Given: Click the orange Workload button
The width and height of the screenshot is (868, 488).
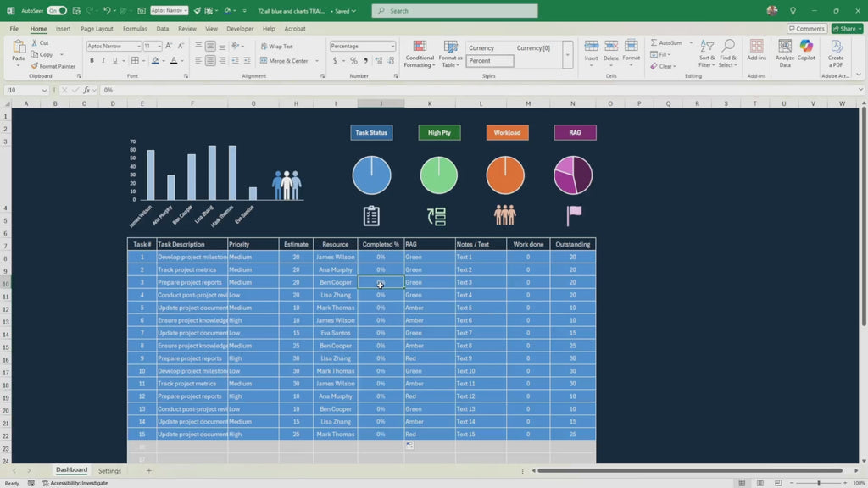Looking at the screenshot, I should pyautogui.click(x=507, y=133).
